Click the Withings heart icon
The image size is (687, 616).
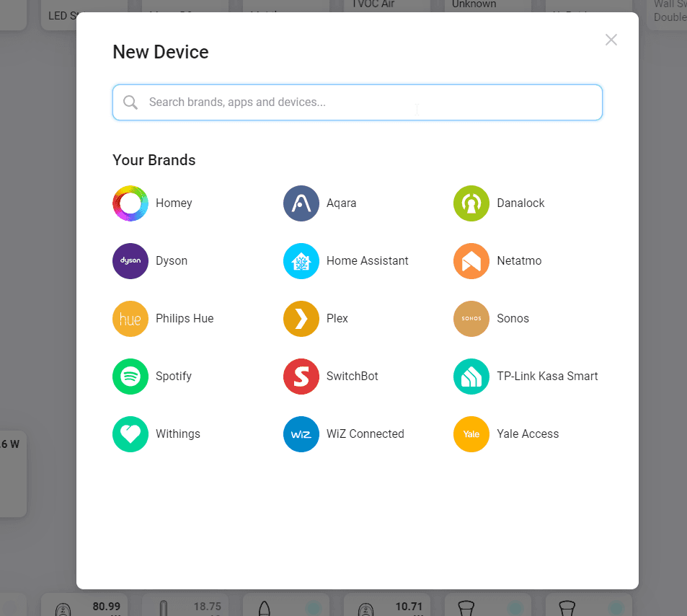(x=130, y=434)
